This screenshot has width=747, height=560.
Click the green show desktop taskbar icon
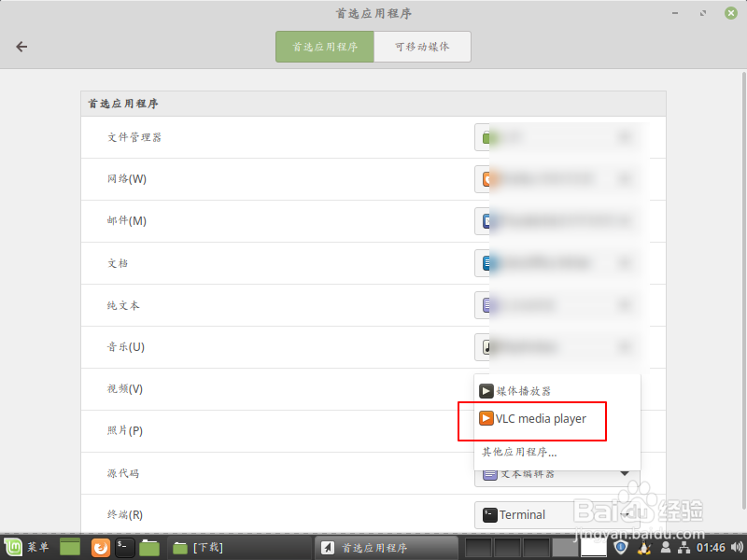coord(70,548)
